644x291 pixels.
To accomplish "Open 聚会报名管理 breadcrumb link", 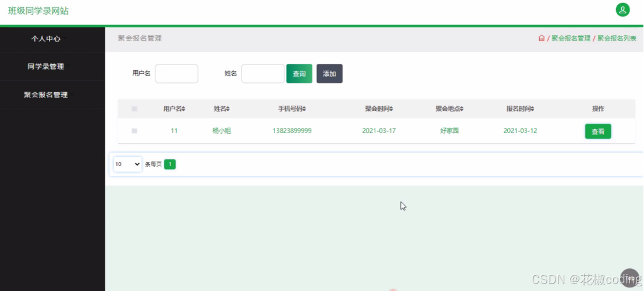I will click(571, 38).
